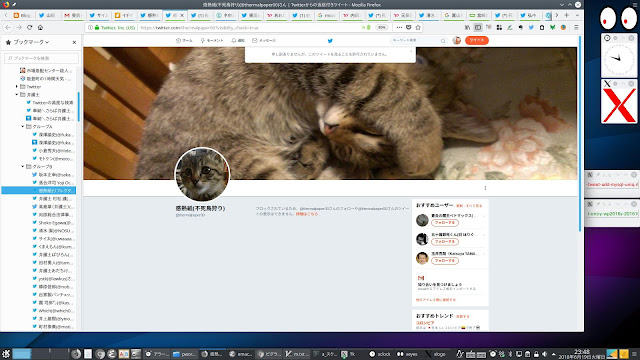Click the Gmail find-friends icon
The image size is (640, 360).
click(x=421, y=278)
